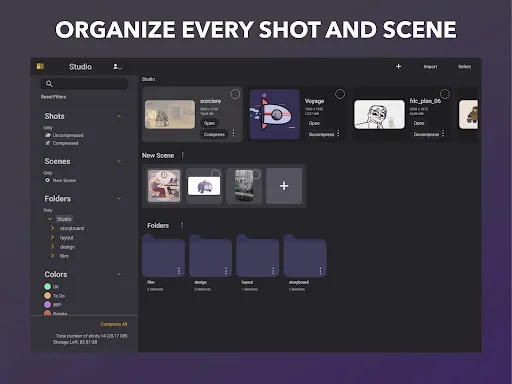
Task: Open three-dot menu on storyboard folder
Action: [x=320, y=271]
